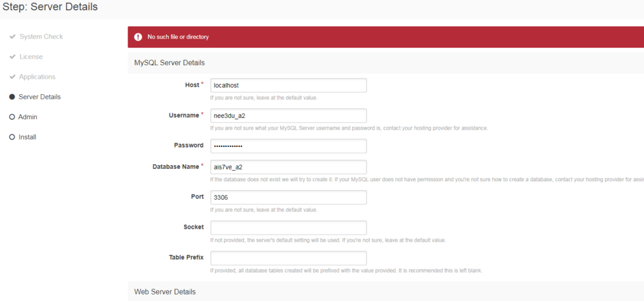
Task: Click the Applications step checkmark icon
Action: pyautogui.click(x=12, y=77)
